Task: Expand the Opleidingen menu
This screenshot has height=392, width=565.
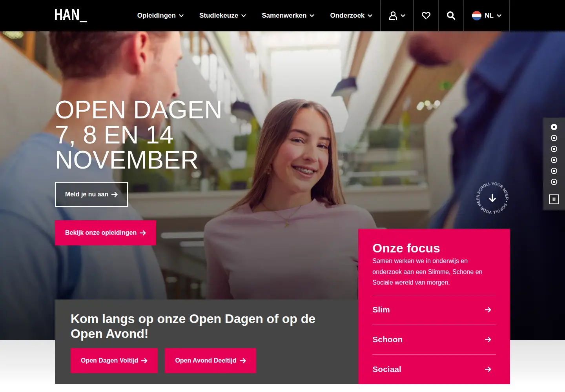Action: tap(160, 16)
